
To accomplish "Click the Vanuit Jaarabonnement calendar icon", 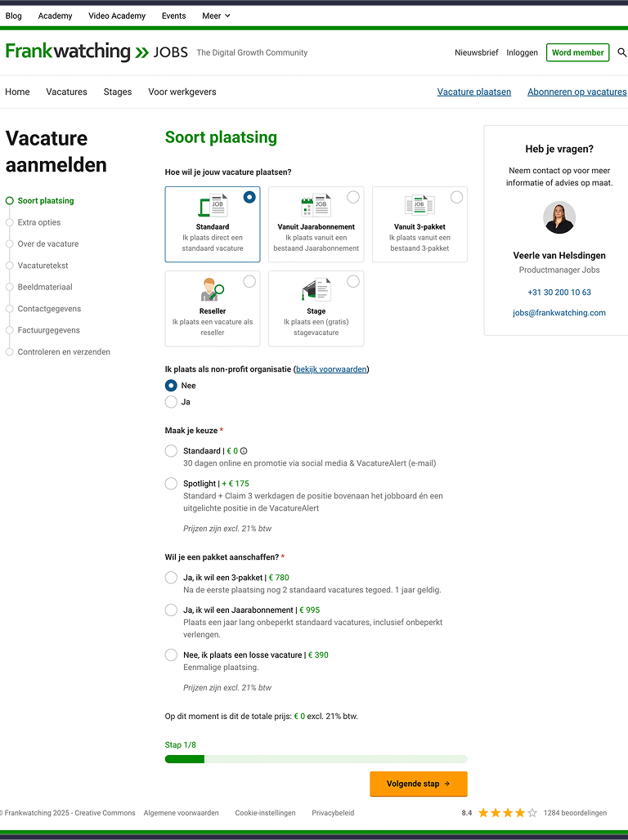I will coord(316,206).
